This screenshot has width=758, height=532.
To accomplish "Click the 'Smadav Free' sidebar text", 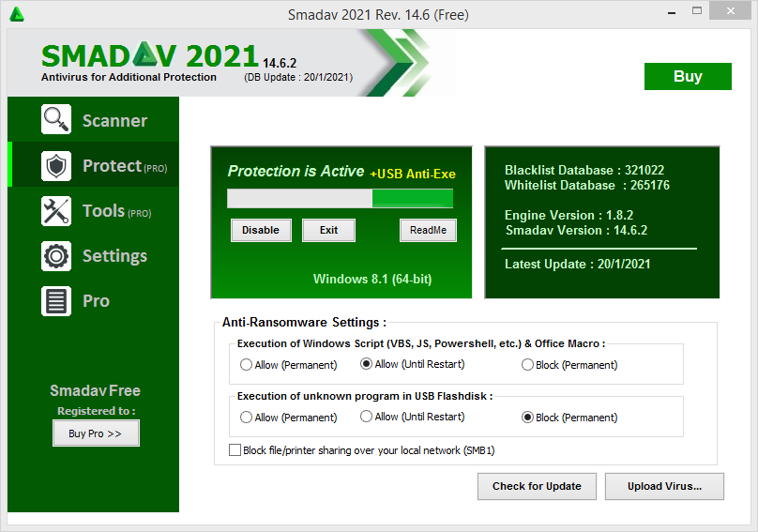I will point(96,390).
